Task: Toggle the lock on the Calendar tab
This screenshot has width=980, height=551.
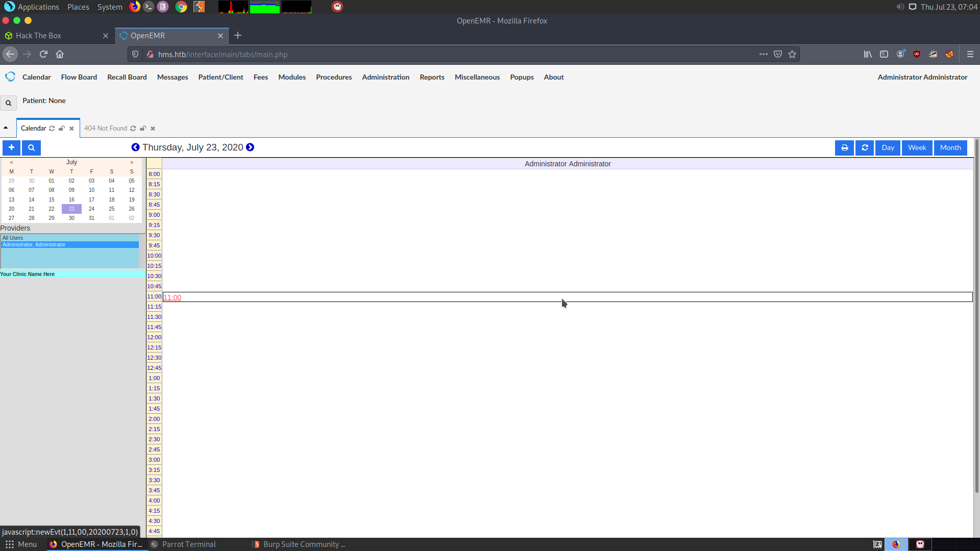Action: pos(62,129)
